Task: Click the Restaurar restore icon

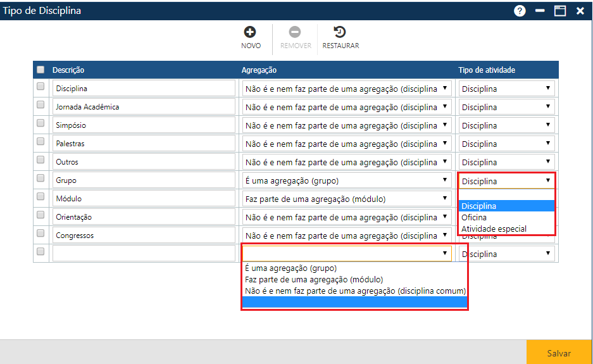Action: coord(340,32)
